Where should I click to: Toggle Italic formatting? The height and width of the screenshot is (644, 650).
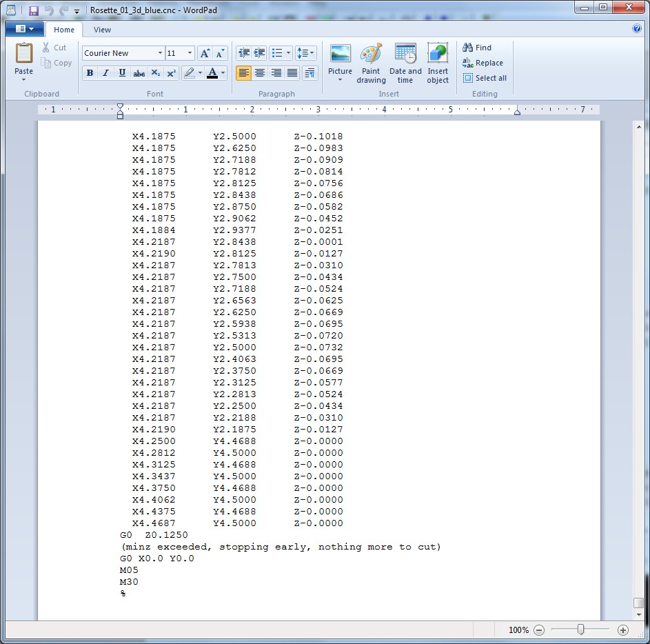click(x=106, y=73)
